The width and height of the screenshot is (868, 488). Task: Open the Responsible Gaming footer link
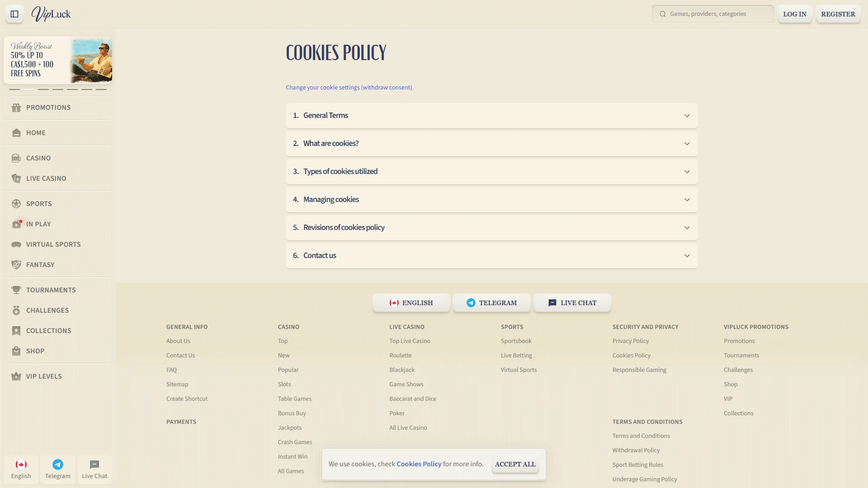click(639, 370)
